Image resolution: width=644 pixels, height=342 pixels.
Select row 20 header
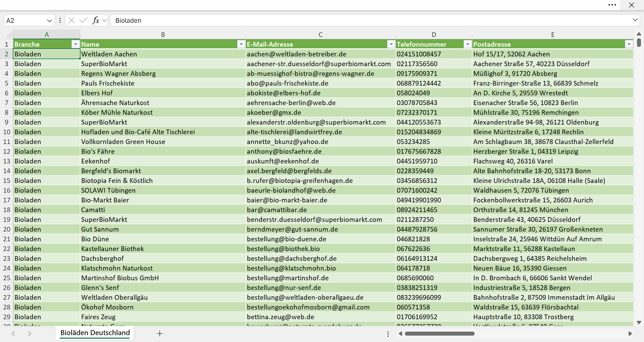pyautogui.click(x=6, y=229)
